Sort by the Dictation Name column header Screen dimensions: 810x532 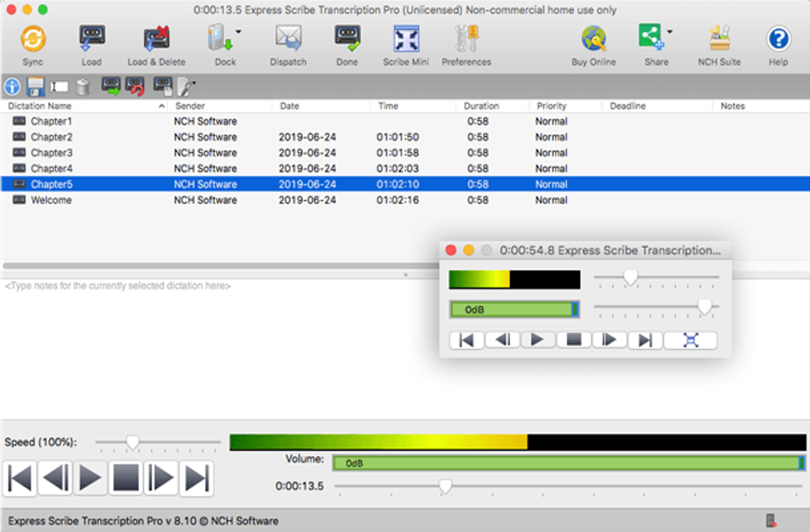(x=40, y=106)
